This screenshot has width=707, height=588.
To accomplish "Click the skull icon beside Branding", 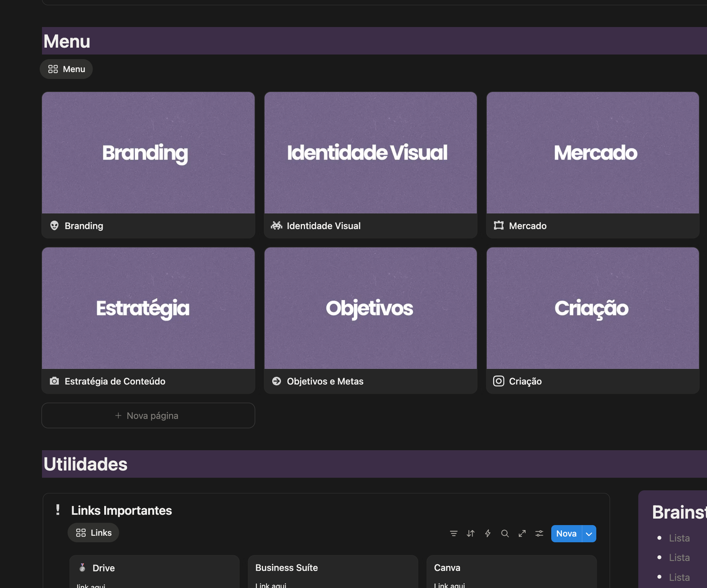I will (54, 225).
